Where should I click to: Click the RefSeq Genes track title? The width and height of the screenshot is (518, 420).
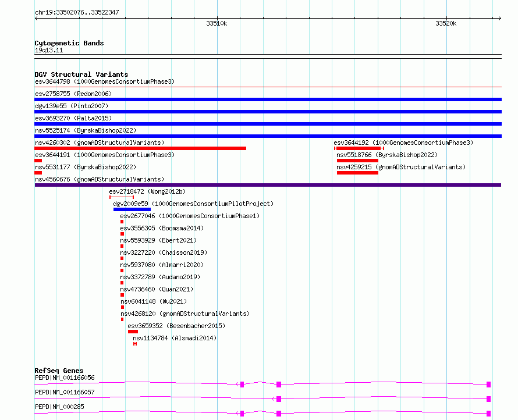[x=59, y=371]
